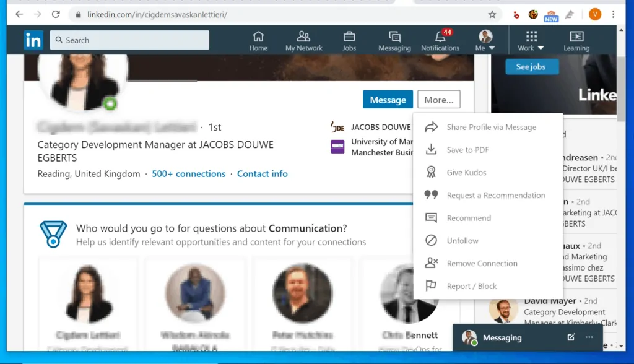The height and width of the screenshot is (364, 634).
Task: Go to Home in LinkedIn navigation
Action: click(258, 41)
